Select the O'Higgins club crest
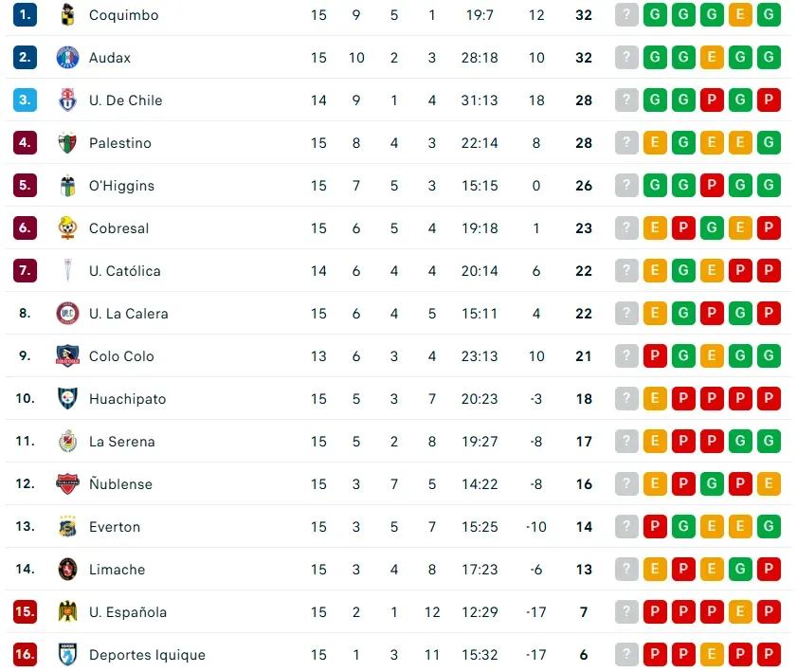The height and width of the screenshot is (672, 797). pyautogui.click(x=68, y=186)
